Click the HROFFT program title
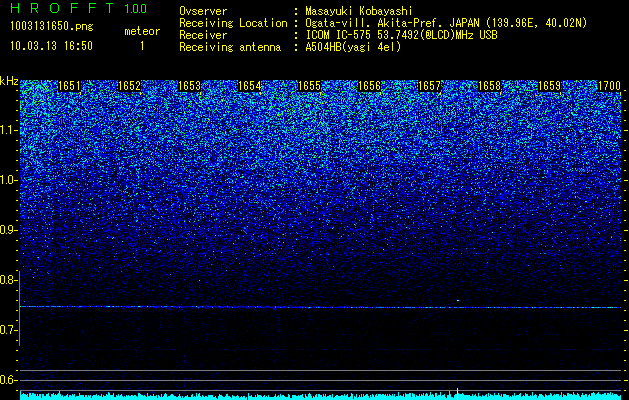The width and height of the screenshot is (629, 400). 62,8
